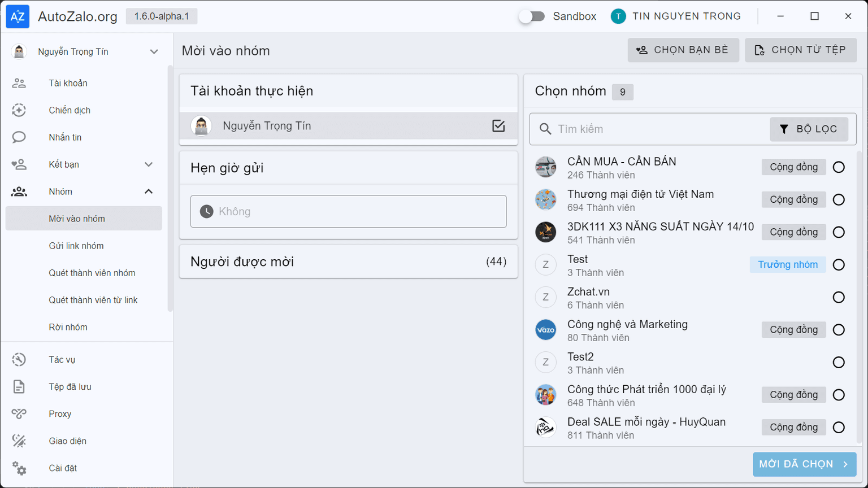868x488 pixels.
Task: Expand the Kết bạn sidebar section
Action: (x=149, y=164)
